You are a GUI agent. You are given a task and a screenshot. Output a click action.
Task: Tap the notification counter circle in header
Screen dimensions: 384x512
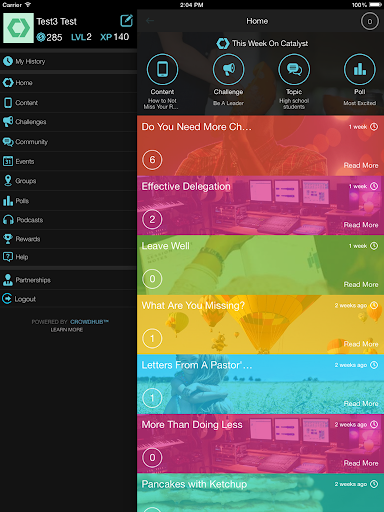click(369, 21)
